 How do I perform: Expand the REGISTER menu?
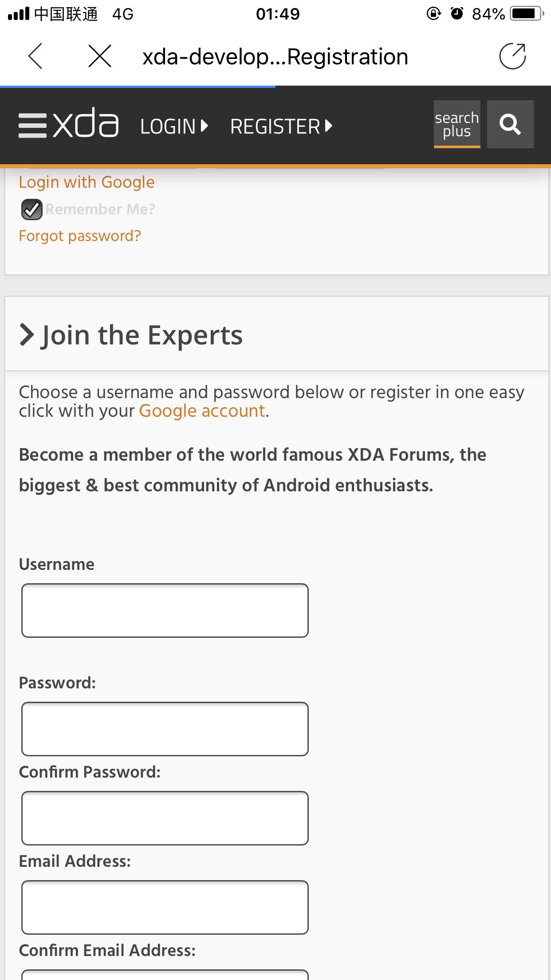tap(281, 126)
